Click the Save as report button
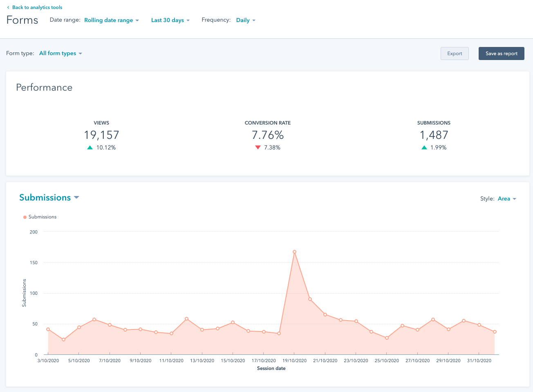Viewport: 533px width, 392px height. 501,53
